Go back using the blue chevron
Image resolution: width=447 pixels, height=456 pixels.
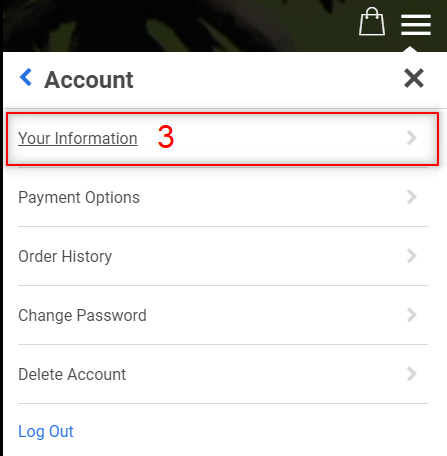tap(26, 77)
